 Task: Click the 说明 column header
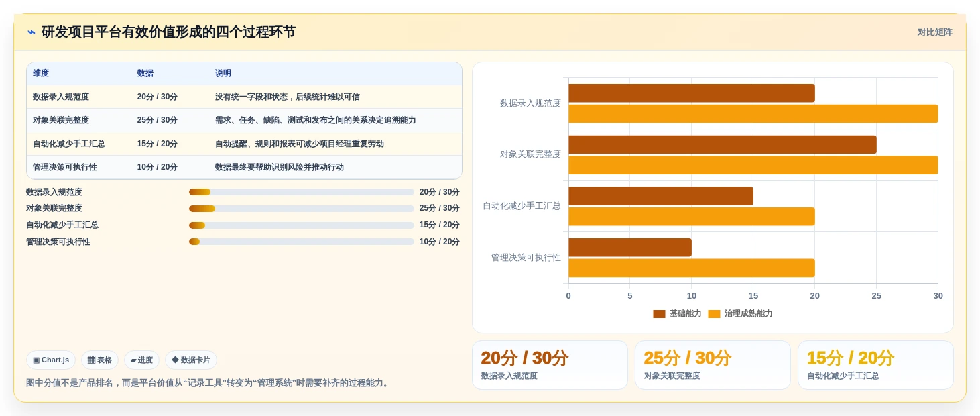tap(223, 74)
